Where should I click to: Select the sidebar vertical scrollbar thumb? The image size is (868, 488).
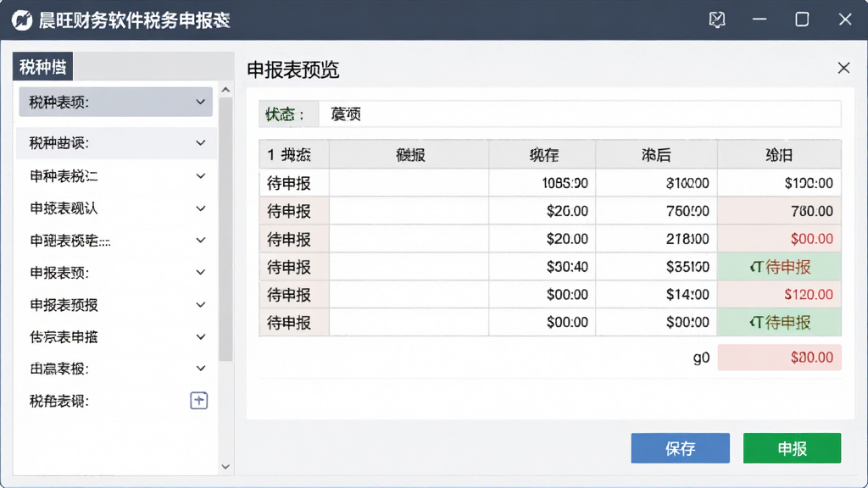pyautogui.click(x=225, y=229)
